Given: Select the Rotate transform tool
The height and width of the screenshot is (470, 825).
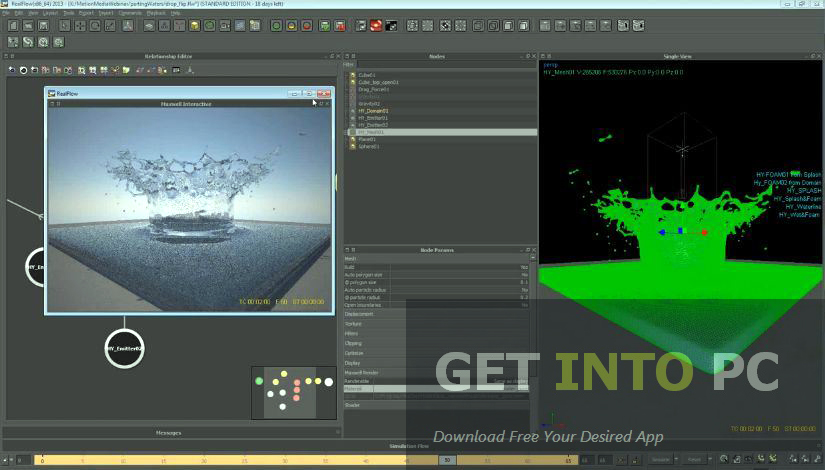Looking at the screenshot, I should pos(95,25).
